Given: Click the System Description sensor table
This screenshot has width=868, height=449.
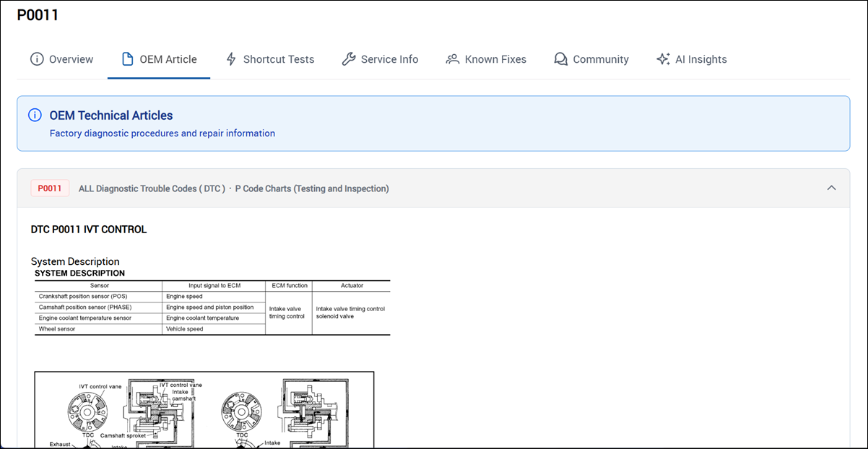Looking at the screenshot, I should tap(212, 307).
